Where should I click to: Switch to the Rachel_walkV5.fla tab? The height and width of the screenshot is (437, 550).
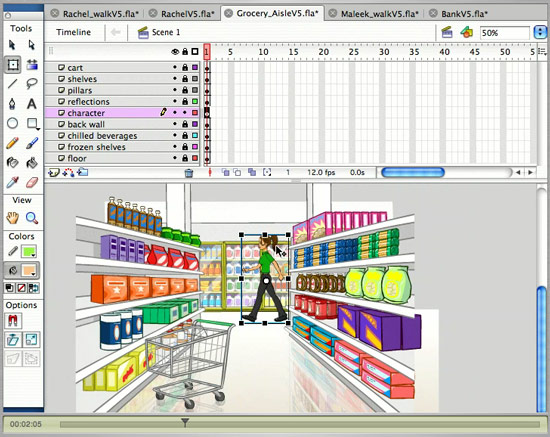(100, 14)
